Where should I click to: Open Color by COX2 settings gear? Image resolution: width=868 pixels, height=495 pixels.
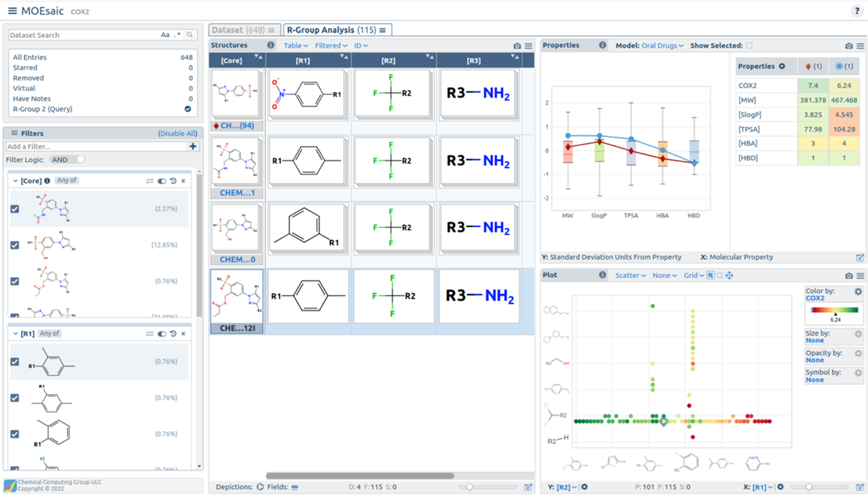[858, 292]
